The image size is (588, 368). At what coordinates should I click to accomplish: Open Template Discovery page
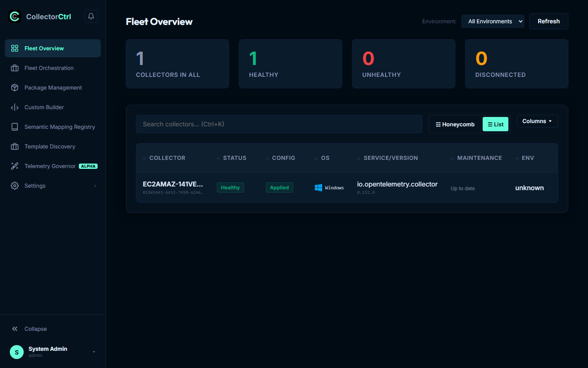point(53,146)
